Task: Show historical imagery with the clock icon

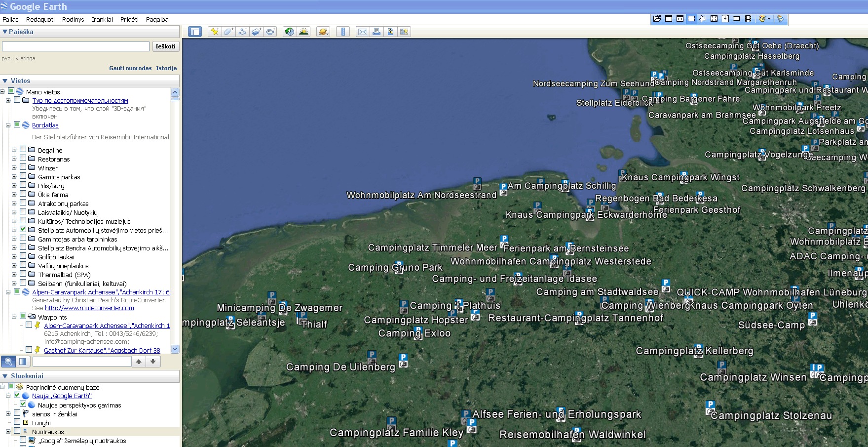Action: [290, 32]
